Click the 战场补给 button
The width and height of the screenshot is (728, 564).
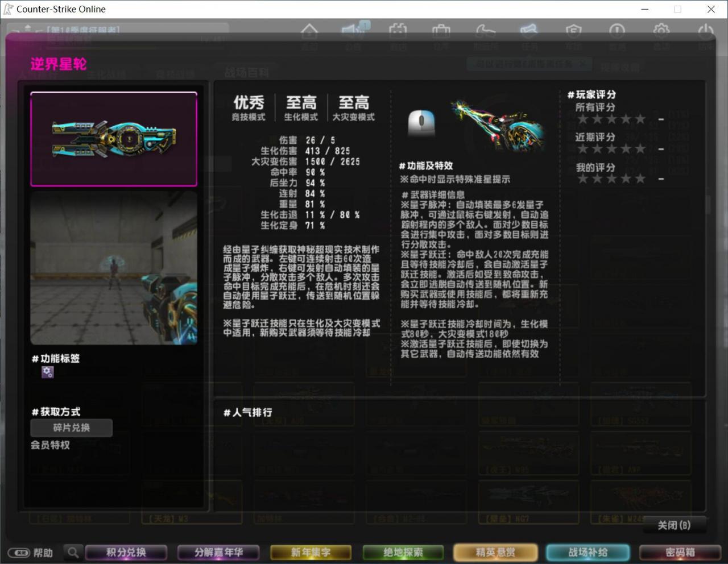(x=588, y=552)
